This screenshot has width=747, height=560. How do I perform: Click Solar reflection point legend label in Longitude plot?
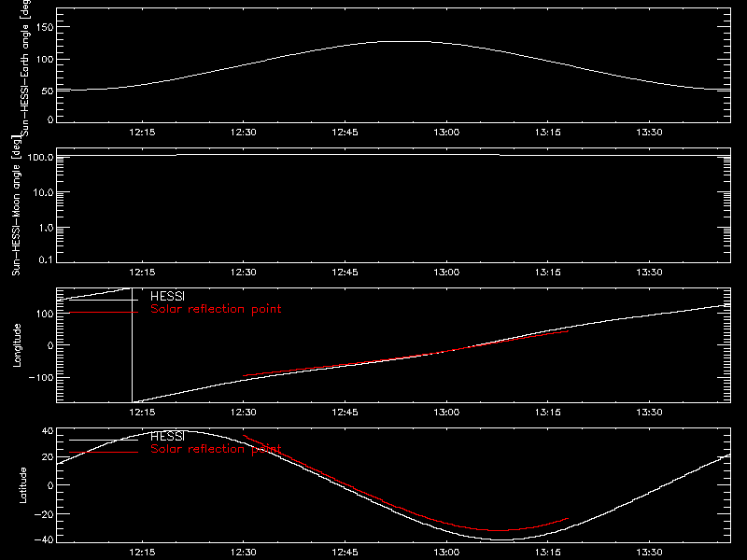(216, 309)
